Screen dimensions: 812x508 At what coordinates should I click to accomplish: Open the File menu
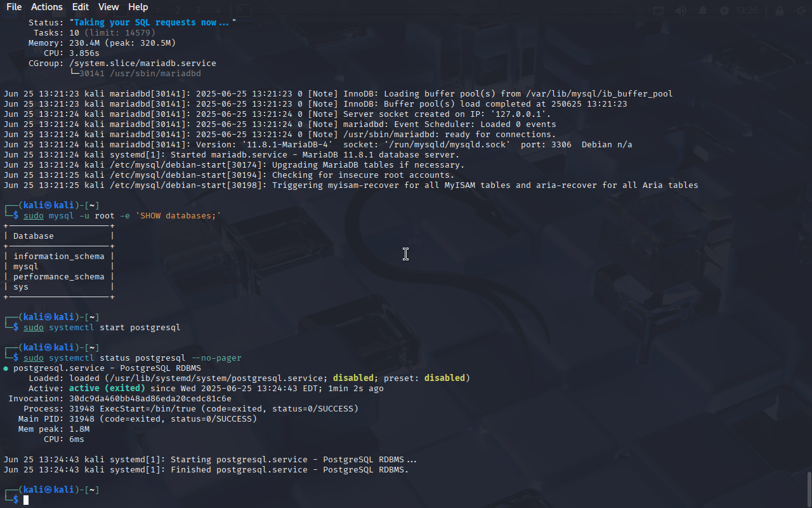14,7
